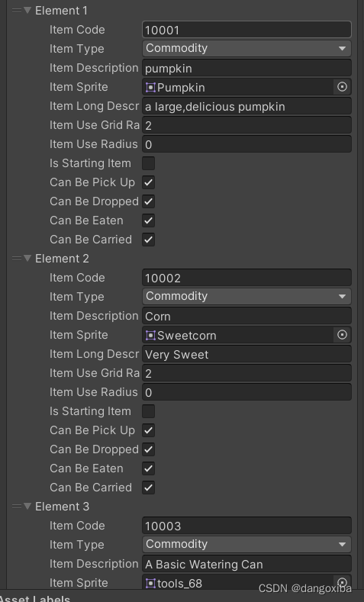Viewport: 364px width, 602px height.
Task: Open object picker for tools_68 sprite
Action: tap(342, 582)
